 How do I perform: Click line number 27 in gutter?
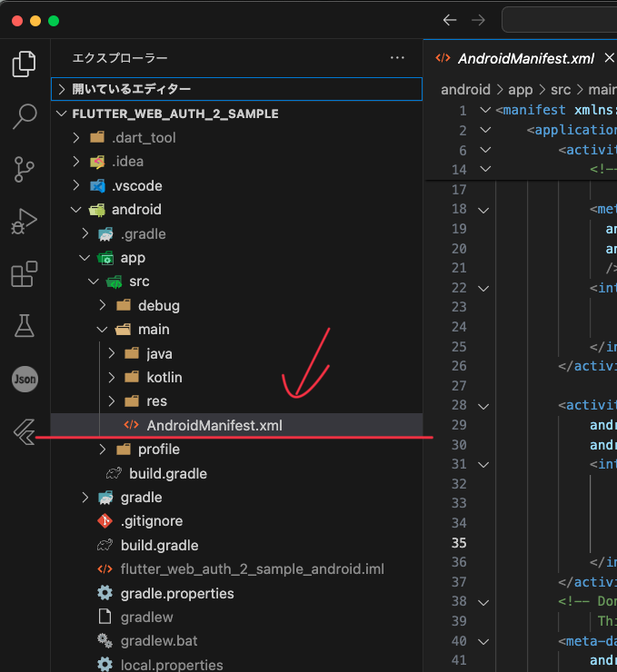click(x=459, y=386)
